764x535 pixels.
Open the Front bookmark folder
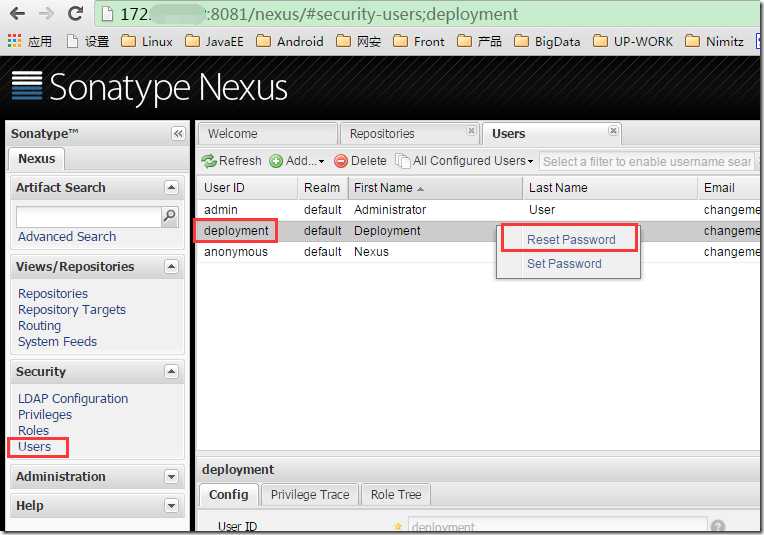pyautogui.click(x=419, y=41)
